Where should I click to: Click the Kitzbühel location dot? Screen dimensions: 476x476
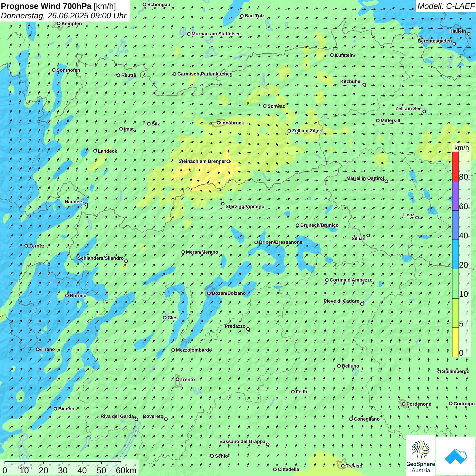(x=364, y=85)
